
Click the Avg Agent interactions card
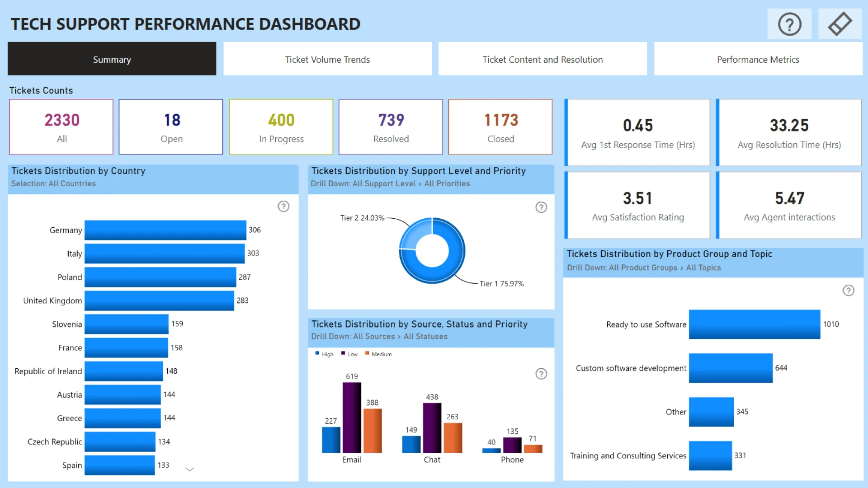tap(789, 205)
